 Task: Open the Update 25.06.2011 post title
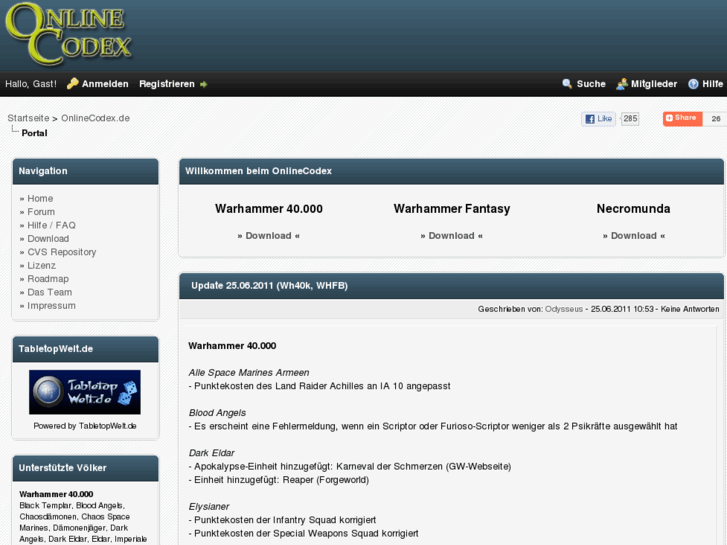click(269, 286)
